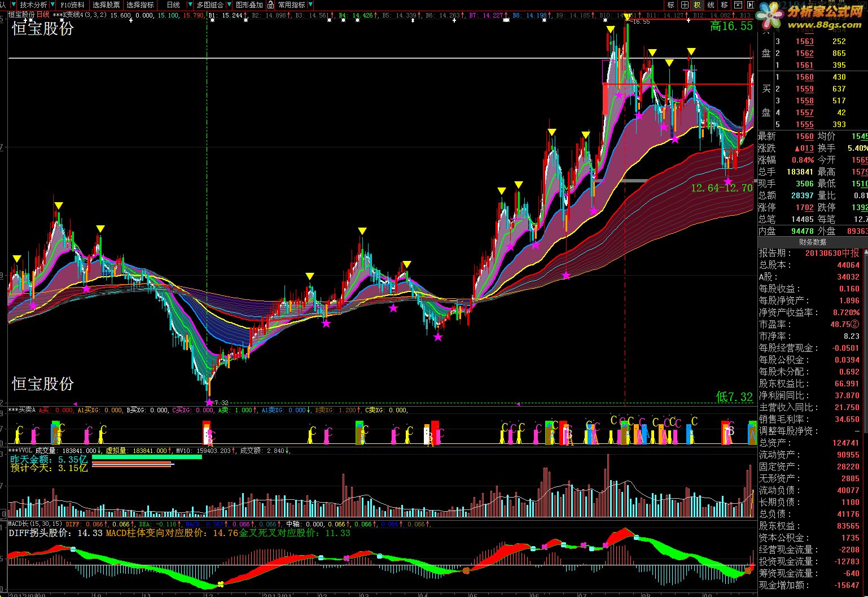Image resolution: width=868 pixels, height=597 pixels.
Task: Click the yellow triangle at the 16.55 high
Action: pyautogui.click(x=627, y=18)
